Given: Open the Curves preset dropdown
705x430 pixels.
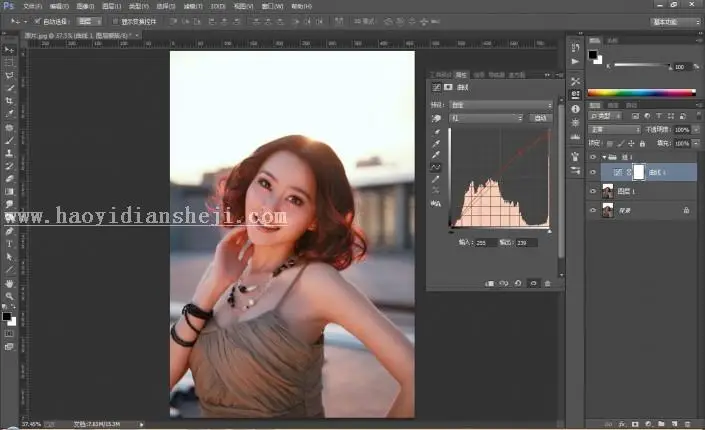Looking at the screenshot, I should [x=501, y=105].
